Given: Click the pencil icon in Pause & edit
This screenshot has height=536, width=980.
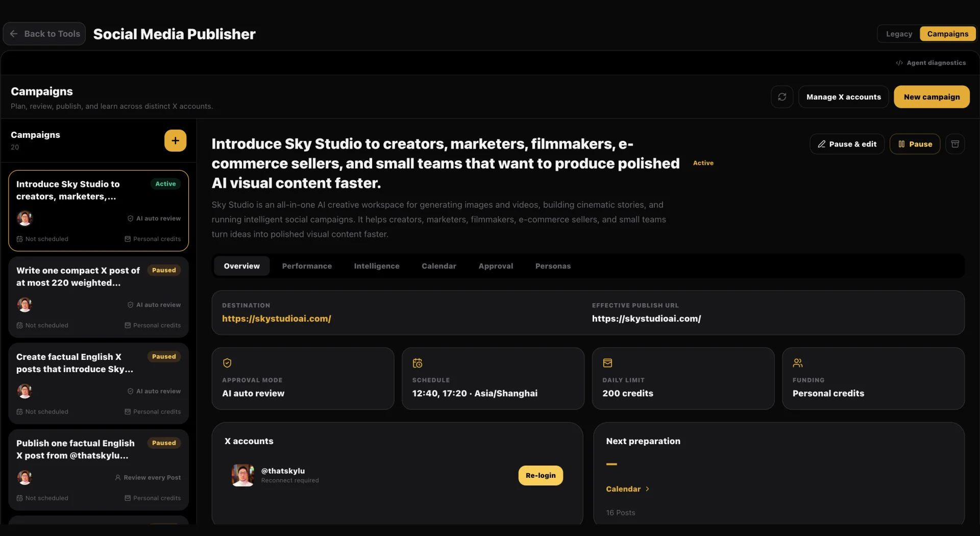Looking at the screenshot, I should (821, 144).
